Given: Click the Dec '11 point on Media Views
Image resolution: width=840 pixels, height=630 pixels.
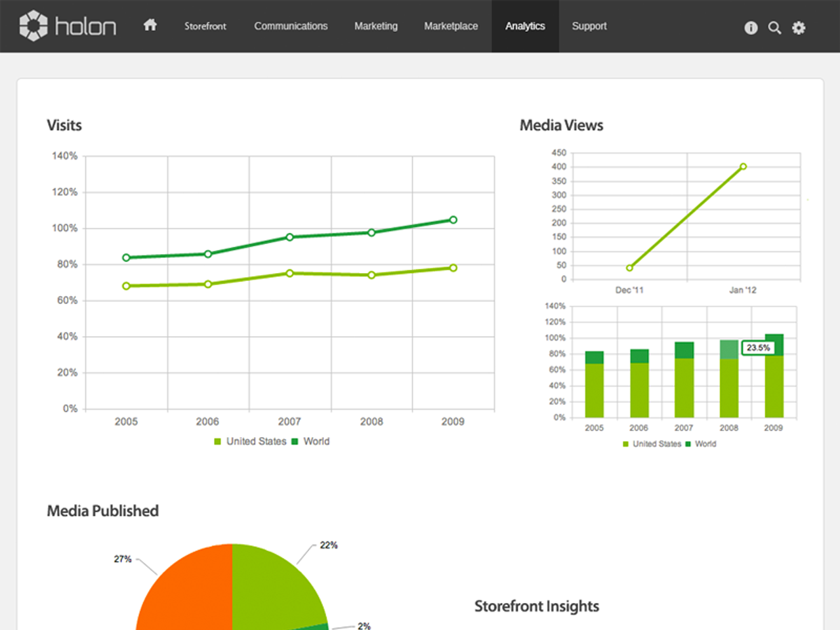Looking at the screenshot, I should click(629, 268).
